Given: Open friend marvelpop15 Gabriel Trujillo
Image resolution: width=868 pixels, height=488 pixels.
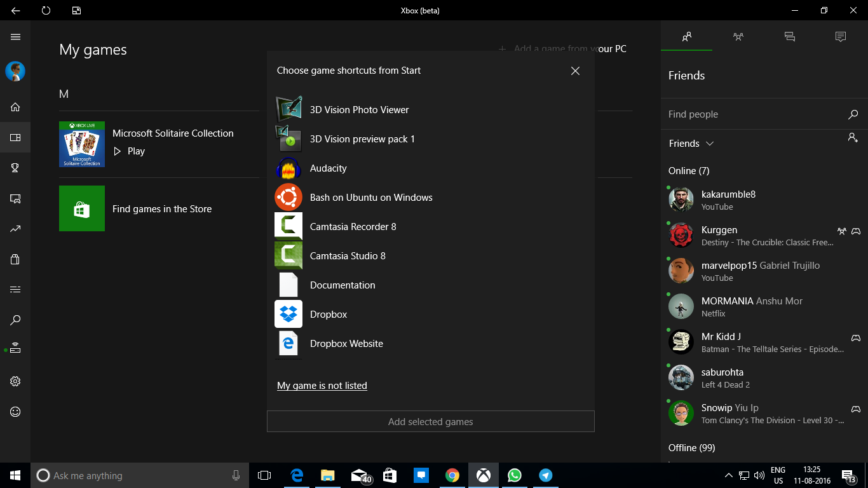Looking at the screenshot, I should 764,271.
